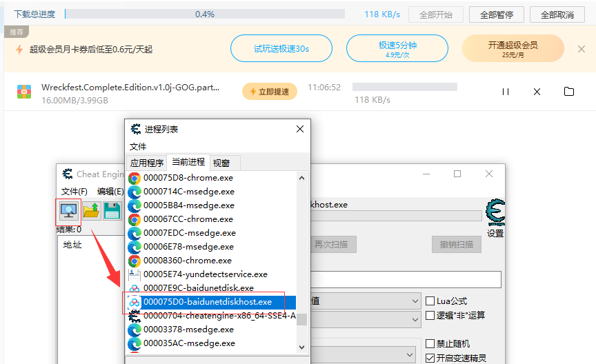596x364 pixels.
Task: Pause the Wreckfest download
Action: pos(505,92)
